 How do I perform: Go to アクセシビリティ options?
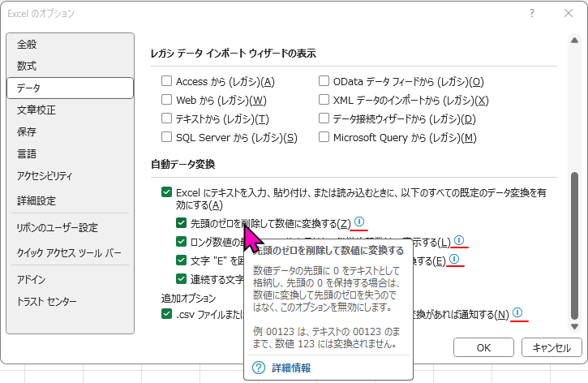point(70,175)
